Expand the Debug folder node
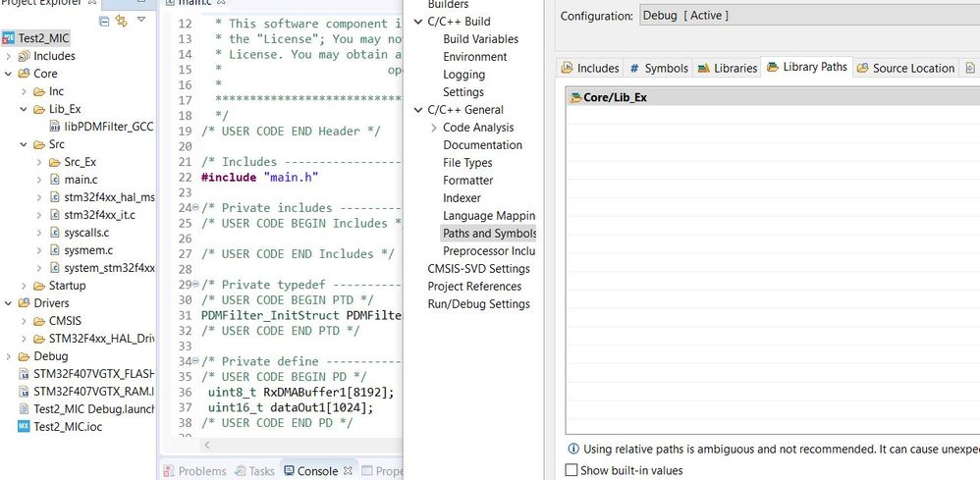The image size is (980, 480). [8, 356]
